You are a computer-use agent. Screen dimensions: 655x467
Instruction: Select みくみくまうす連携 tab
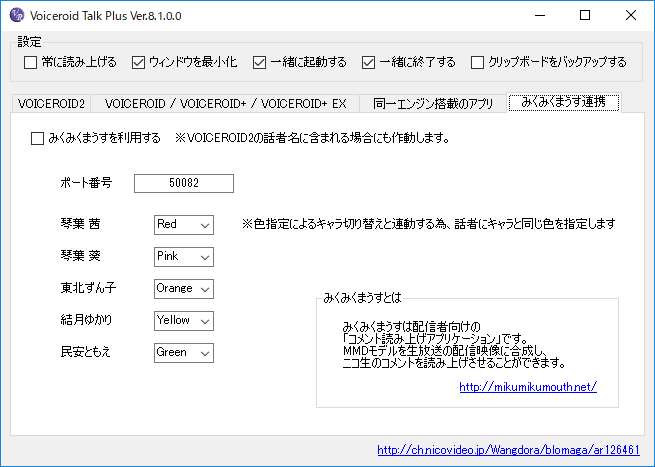[564, 102]
